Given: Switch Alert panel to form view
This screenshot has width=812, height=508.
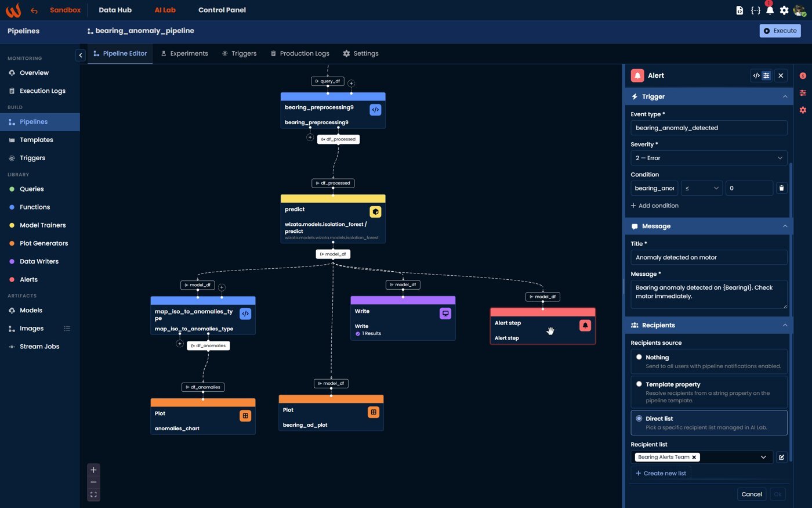Looking at the screenshot, I should click(x=766, y=75).
